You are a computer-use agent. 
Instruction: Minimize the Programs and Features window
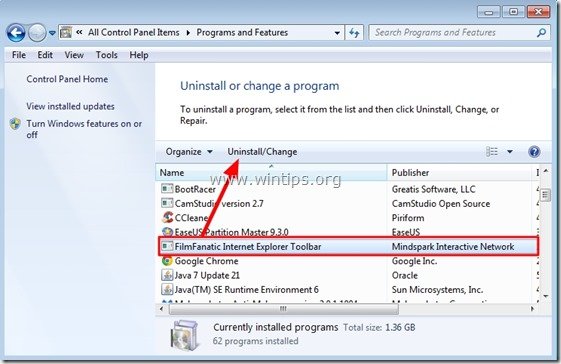click(488, 12)
